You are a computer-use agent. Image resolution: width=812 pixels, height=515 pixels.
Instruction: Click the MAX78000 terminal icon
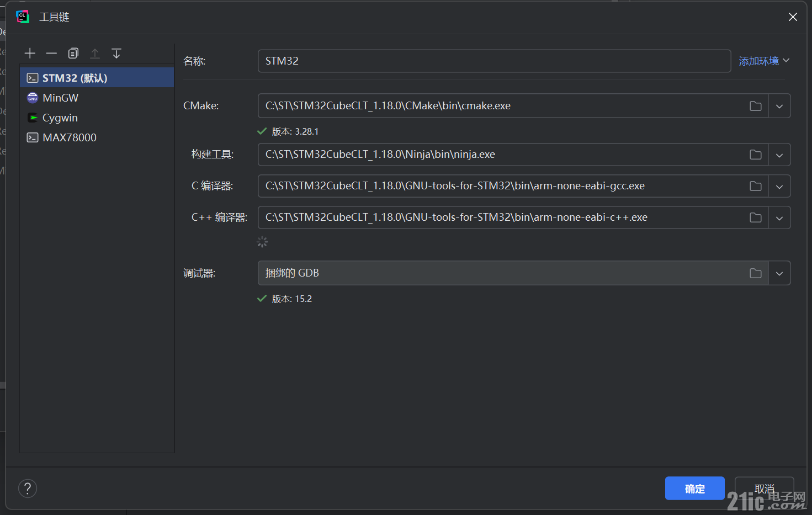[x=33, y=137]
